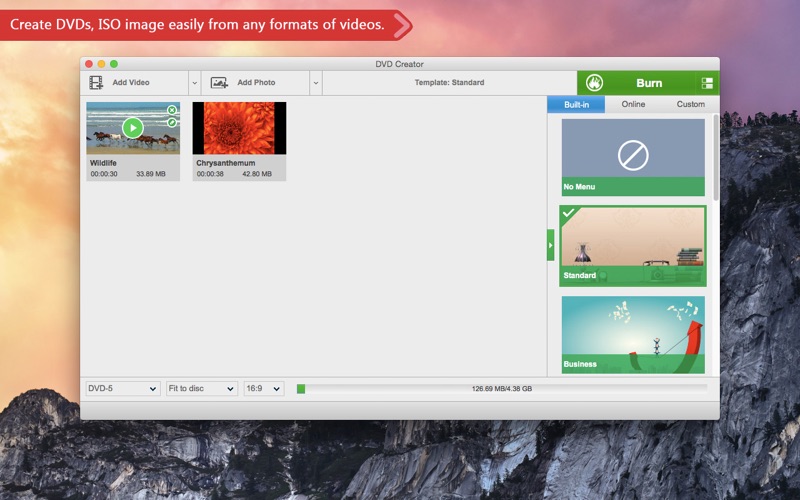Open the Fit to disc quality dropdown
This screenshot has height=500, width=800.
pos(201,389)
